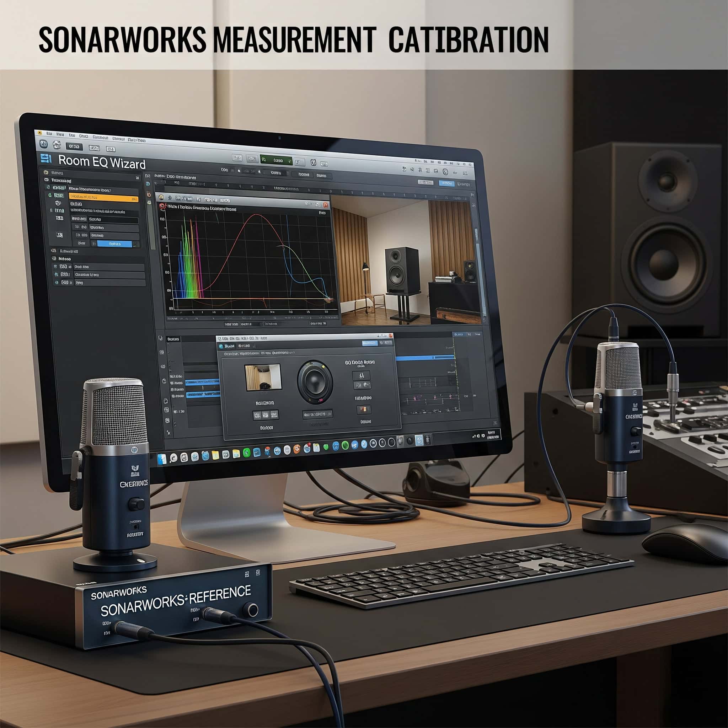Image resolution: width=728 pixels, height=728 pixels.
Task: Open the arrow beside the blue left-panel button
Action: click(136, 245)
